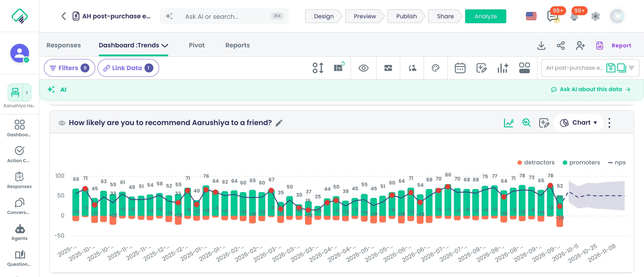Expand the Dashboard :Trends dropdown
The width and height of the screenshot is (644, 277).
tap(165, 45)
